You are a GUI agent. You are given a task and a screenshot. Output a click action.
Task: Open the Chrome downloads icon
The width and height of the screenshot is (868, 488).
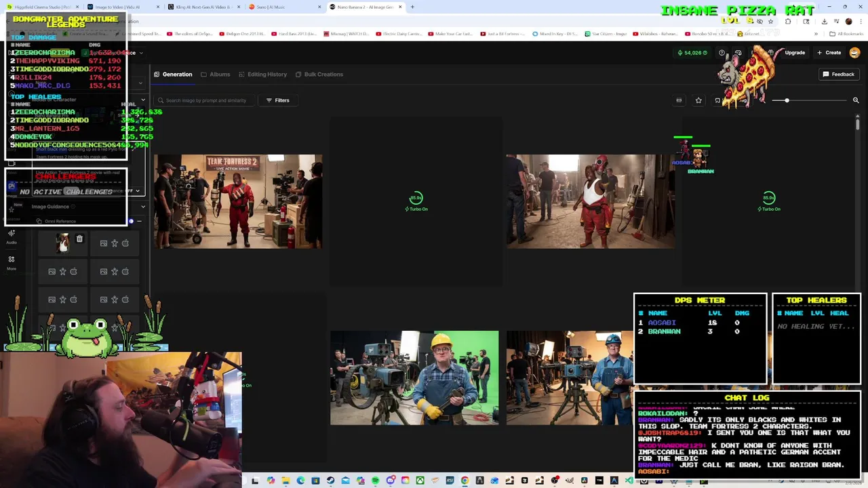(824, 21)
